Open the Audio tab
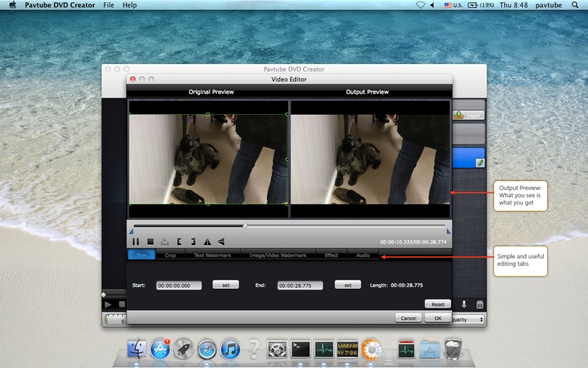Image resolution: width=588 pixels, height=368 pixels. coord(362,255)
